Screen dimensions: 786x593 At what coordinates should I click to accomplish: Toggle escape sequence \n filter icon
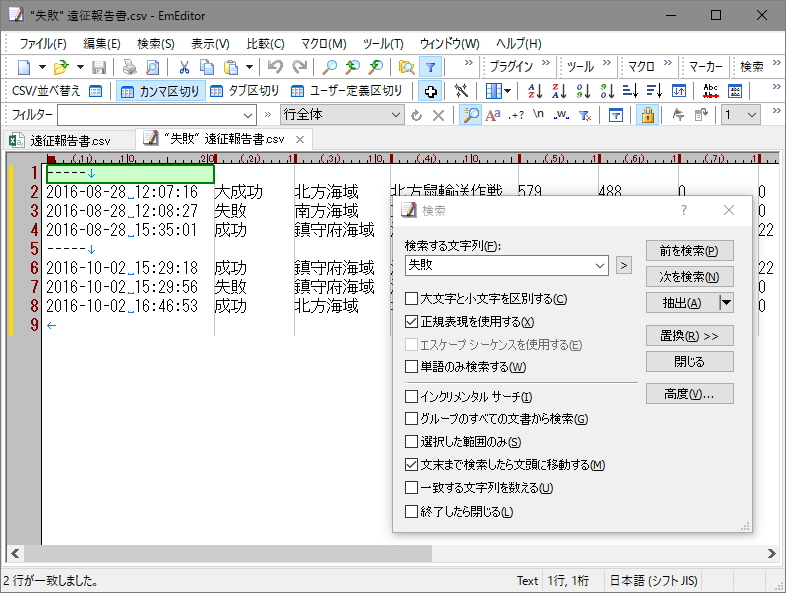538,115
